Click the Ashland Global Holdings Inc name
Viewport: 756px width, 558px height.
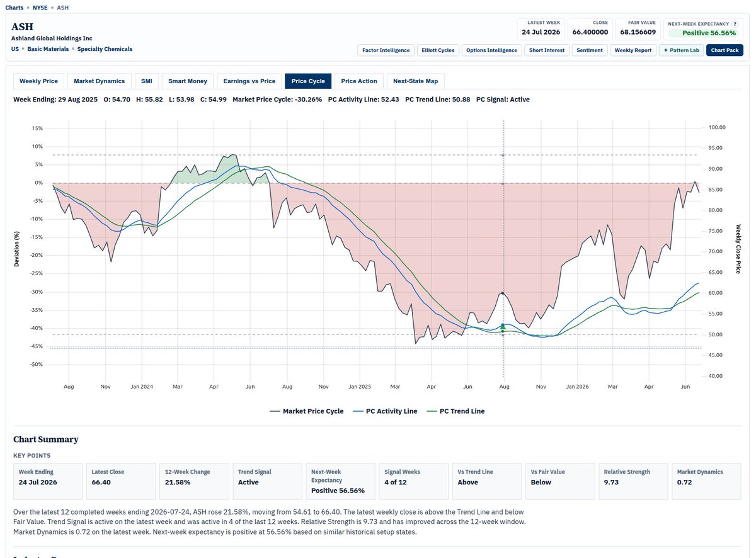[52, 38]
